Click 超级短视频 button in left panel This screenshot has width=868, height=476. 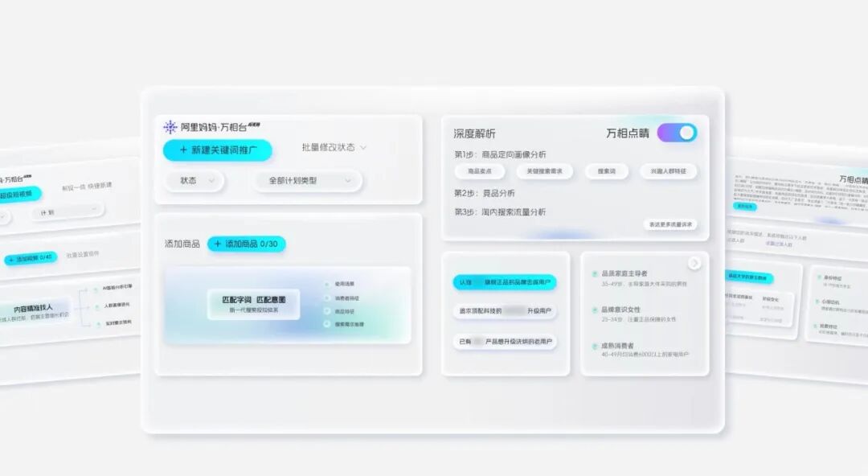pyautogui.click(x=19, y=195)
